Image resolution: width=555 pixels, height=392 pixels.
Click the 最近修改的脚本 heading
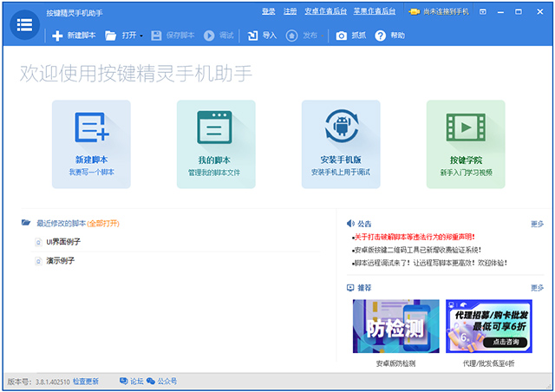pos(62,224)
